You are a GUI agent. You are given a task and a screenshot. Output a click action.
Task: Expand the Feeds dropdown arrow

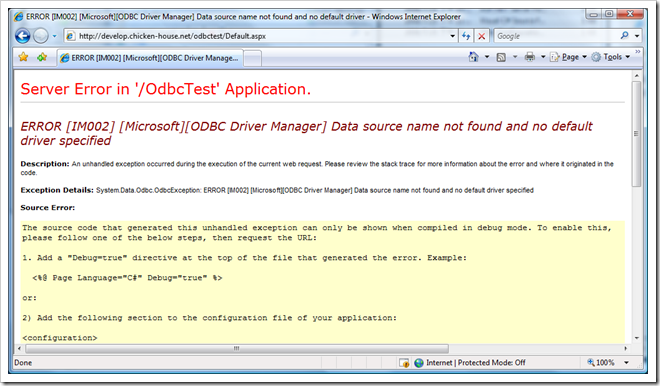tap(515, 57)
